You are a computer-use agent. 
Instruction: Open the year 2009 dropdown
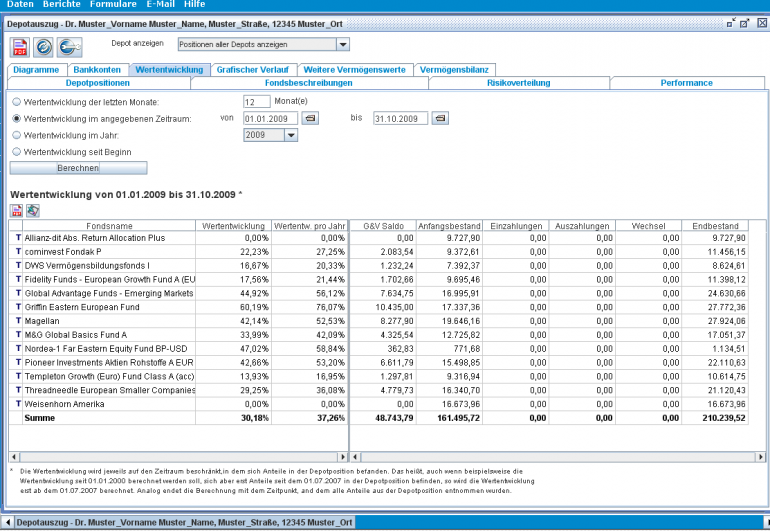point(291,135)
